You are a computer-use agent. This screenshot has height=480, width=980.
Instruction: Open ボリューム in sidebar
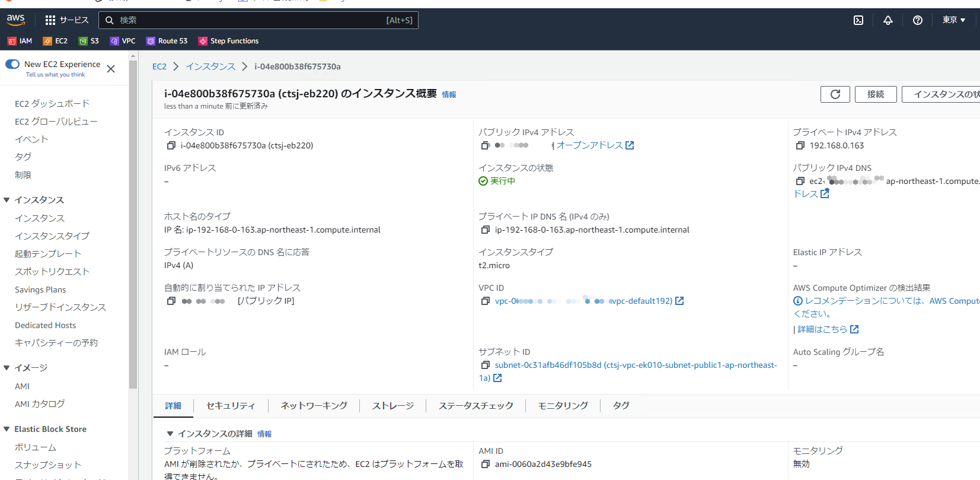(36, 447)
